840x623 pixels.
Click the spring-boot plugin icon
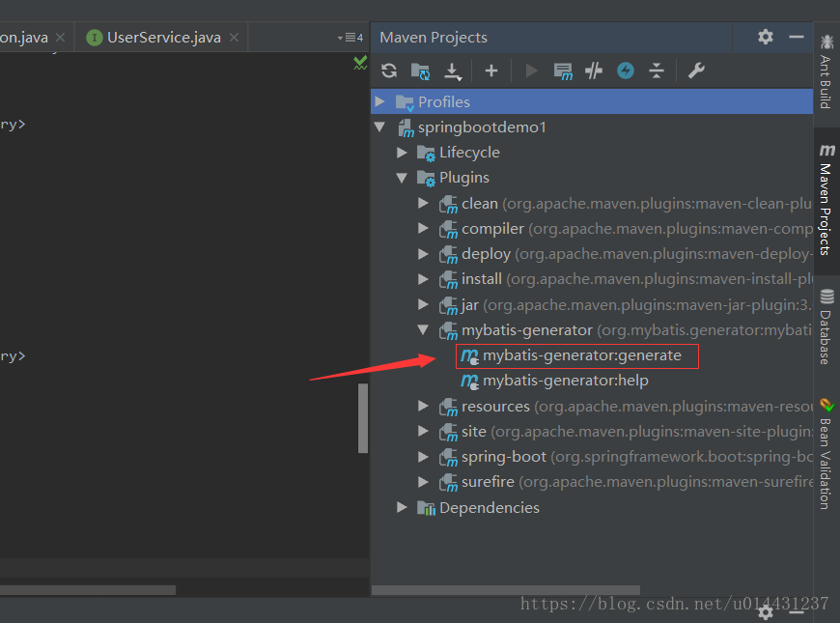[x=448, y=457]
